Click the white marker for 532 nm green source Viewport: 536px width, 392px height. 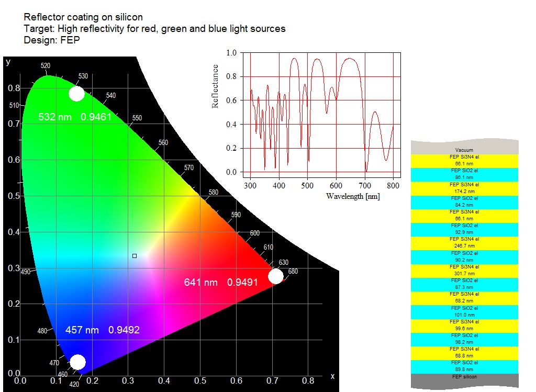coord(76,94)
